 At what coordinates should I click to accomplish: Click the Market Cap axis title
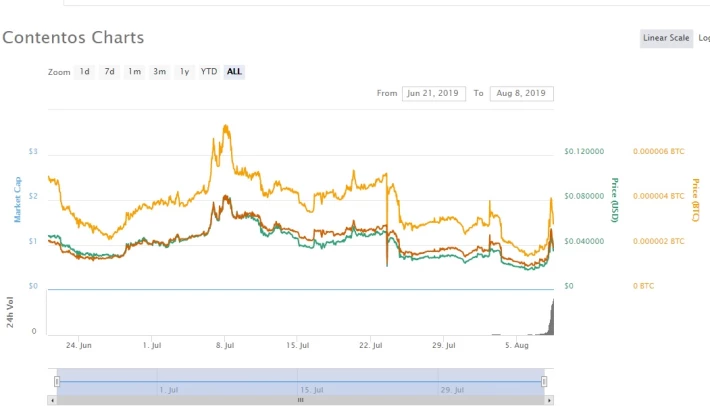tap(17, 200)
